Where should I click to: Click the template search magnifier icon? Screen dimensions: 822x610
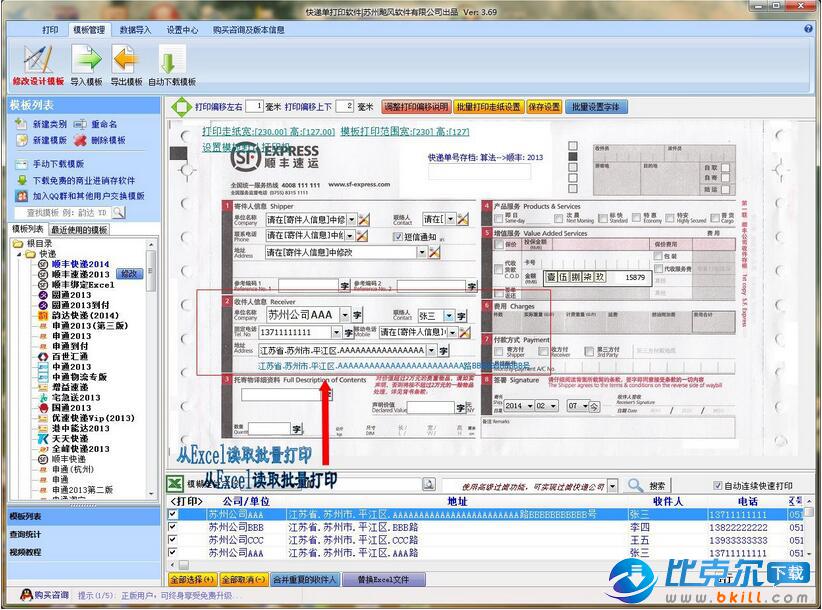(118, 212)
